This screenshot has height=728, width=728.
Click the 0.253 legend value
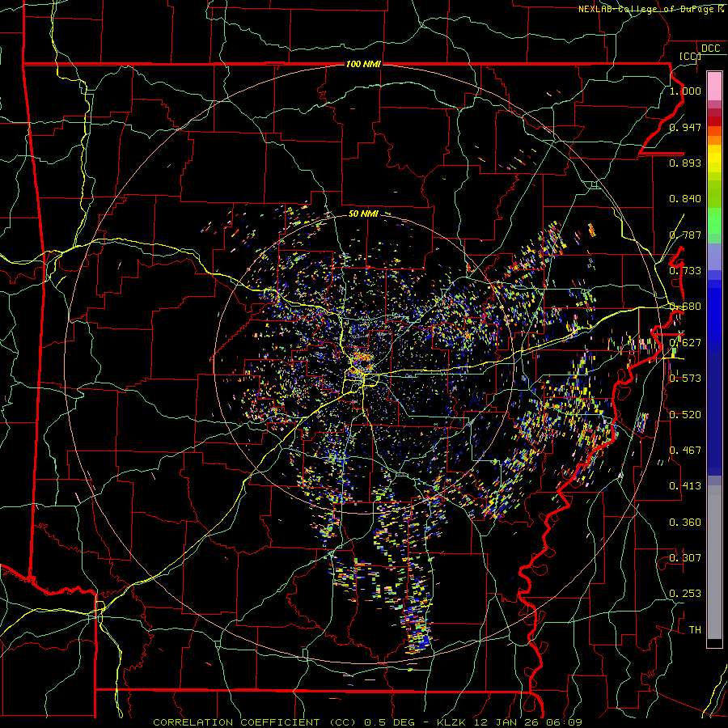coord(685,594)
